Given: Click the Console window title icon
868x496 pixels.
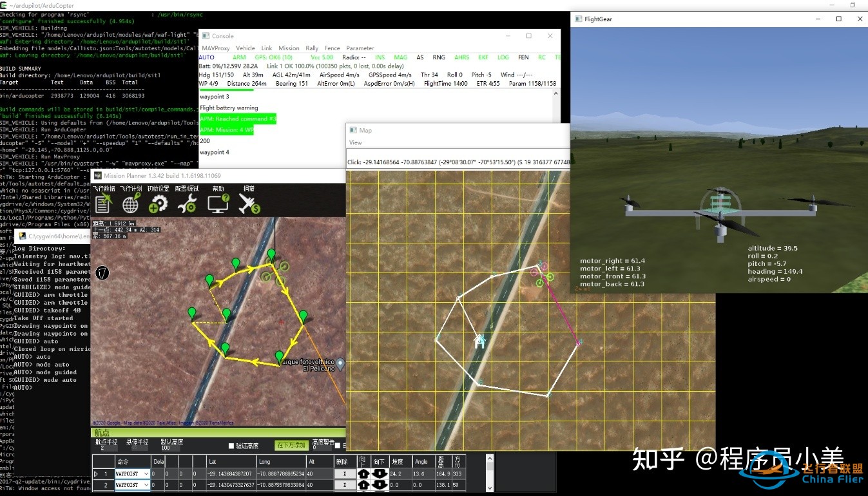Looking at the screenshot, I should coord(206,36).
